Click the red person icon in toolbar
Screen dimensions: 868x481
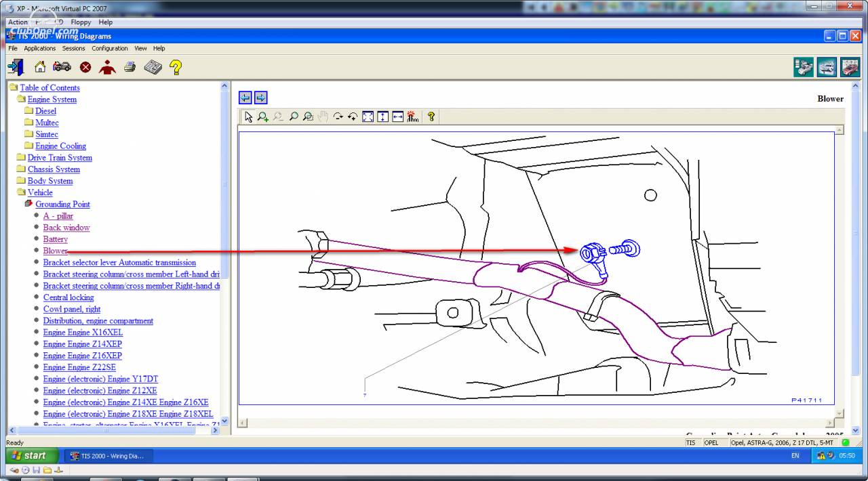pos(107,67)
